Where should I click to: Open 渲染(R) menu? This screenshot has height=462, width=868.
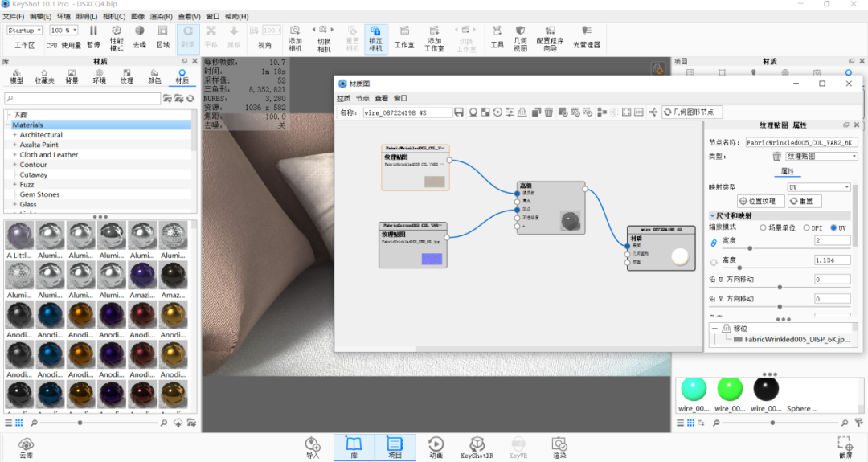click(x=161, y=17)
